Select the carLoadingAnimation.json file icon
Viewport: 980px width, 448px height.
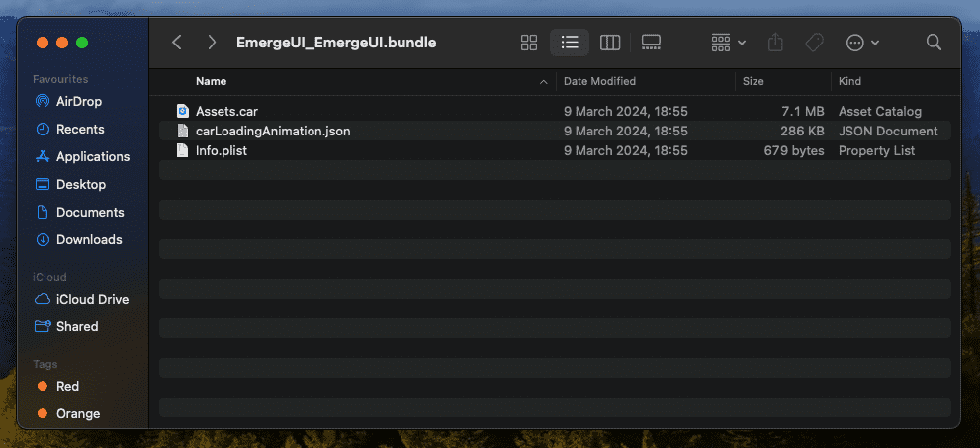point(182,131)
